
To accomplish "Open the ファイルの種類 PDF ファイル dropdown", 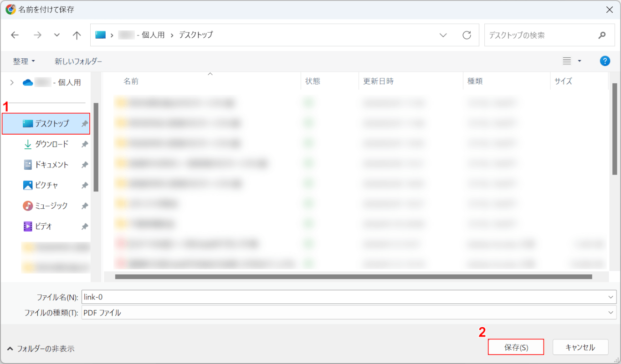I will [x=349, y=313].
